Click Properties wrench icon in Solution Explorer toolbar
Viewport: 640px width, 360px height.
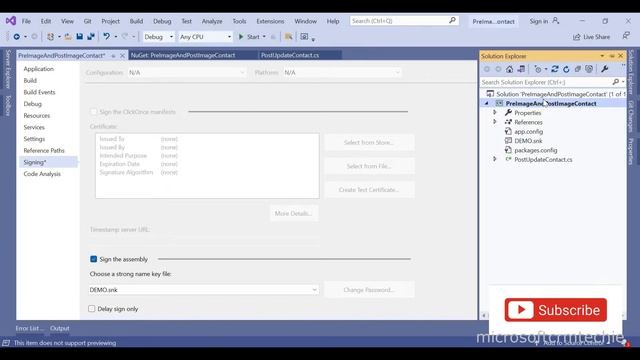pyautogui.click(x=604, y=69)
